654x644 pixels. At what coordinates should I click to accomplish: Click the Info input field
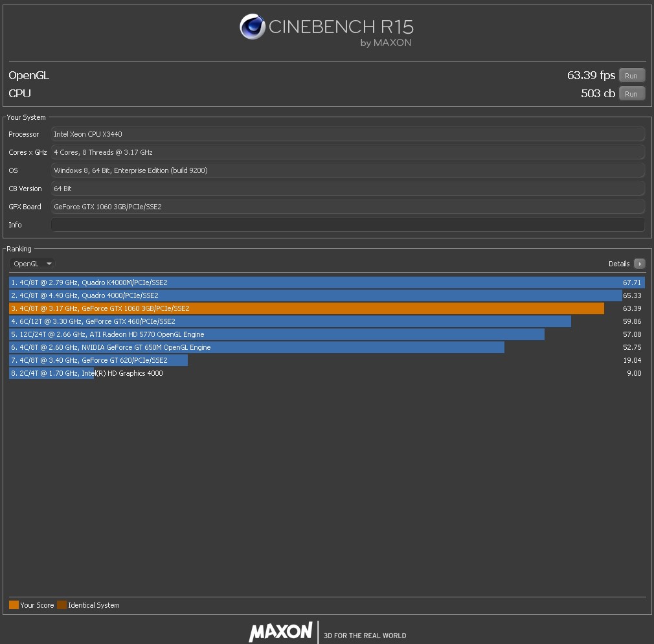[348, 225]
